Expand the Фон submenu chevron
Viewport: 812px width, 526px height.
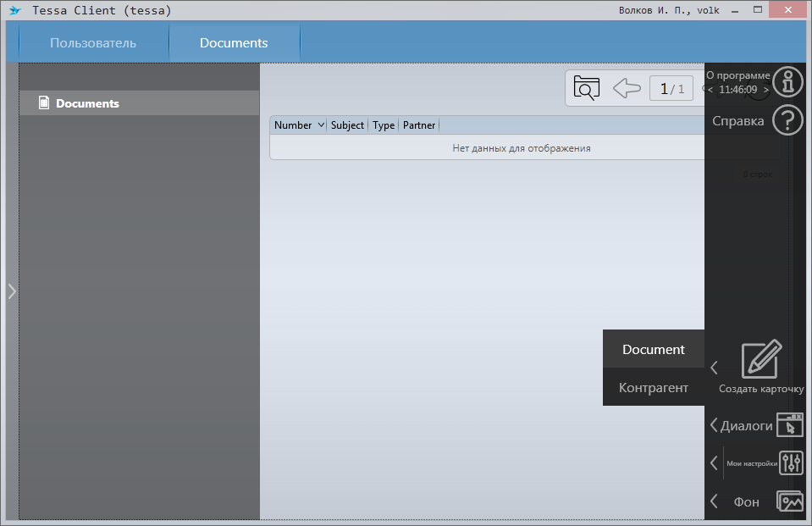tap(714, 501)
